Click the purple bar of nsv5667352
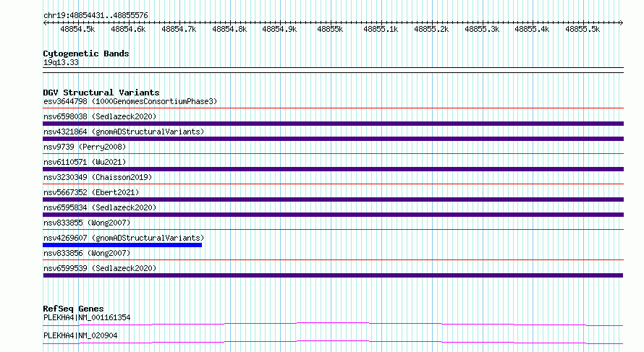The image size is (644, 352). pyautogui.click(x=333, y=199)
